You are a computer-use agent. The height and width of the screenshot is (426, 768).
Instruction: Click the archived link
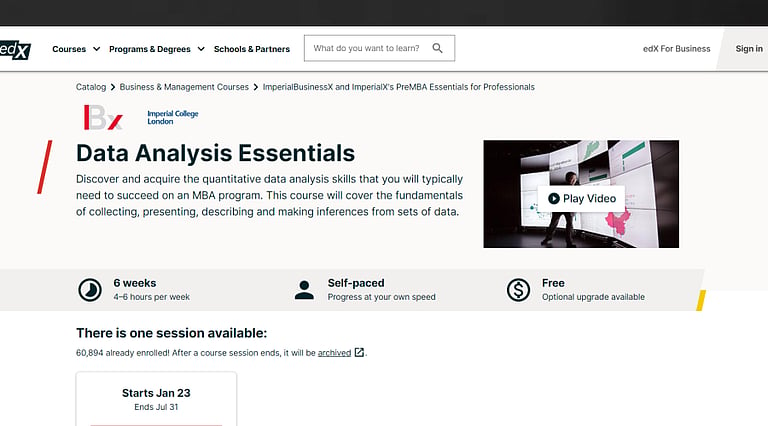coord(335,353)
